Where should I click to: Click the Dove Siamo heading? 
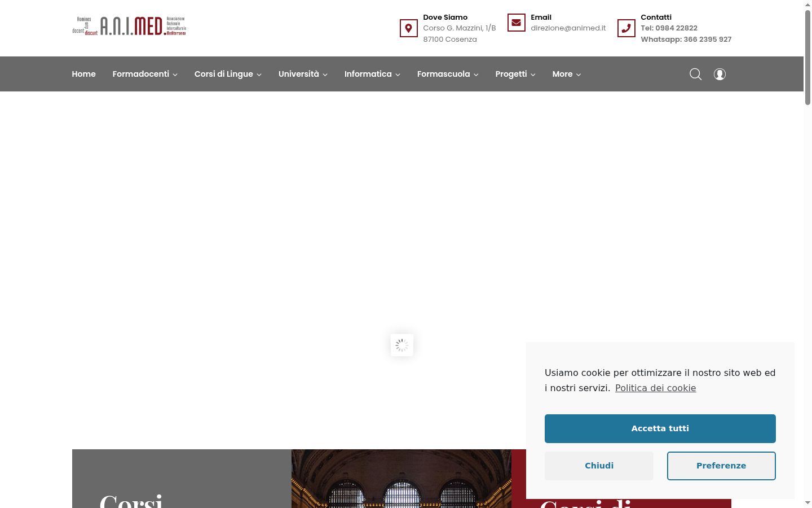coord(445,17)
